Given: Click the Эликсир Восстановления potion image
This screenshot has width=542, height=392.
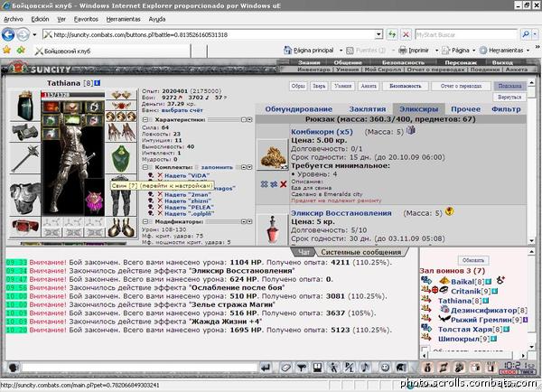Looking at the screenshot, I should click(273, 229).
